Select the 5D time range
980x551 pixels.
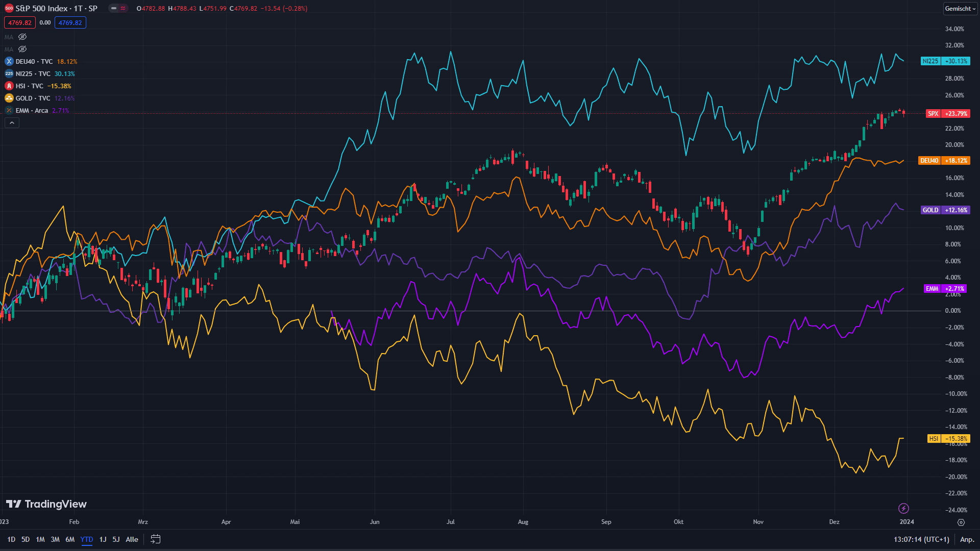pos(26,539)
